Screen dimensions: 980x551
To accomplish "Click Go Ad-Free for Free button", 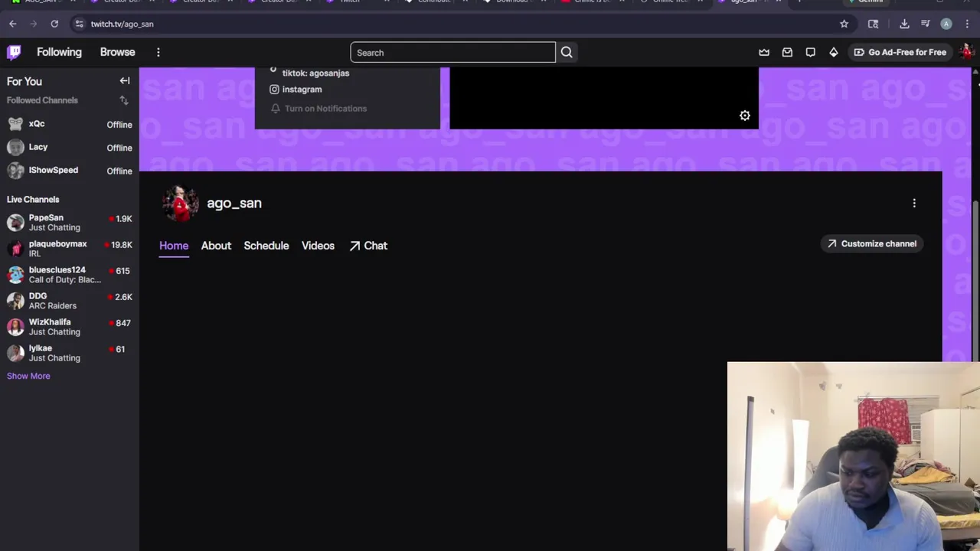I will [900, 52].
